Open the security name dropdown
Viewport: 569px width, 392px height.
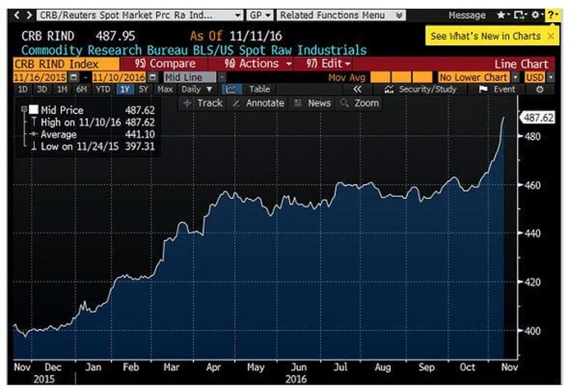coord(141,15)
